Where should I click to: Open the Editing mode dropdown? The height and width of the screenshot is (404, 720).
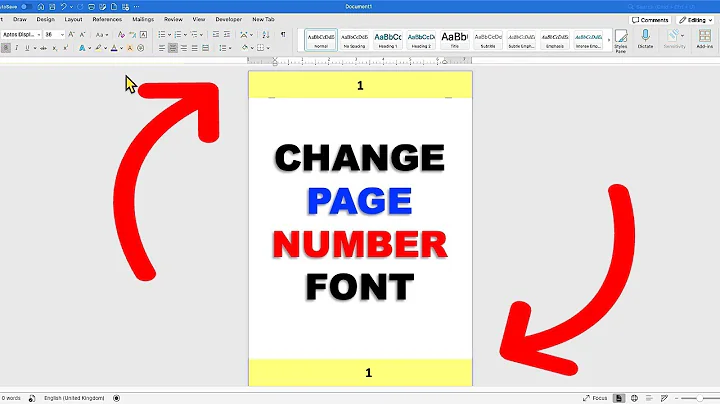point(696,20)
